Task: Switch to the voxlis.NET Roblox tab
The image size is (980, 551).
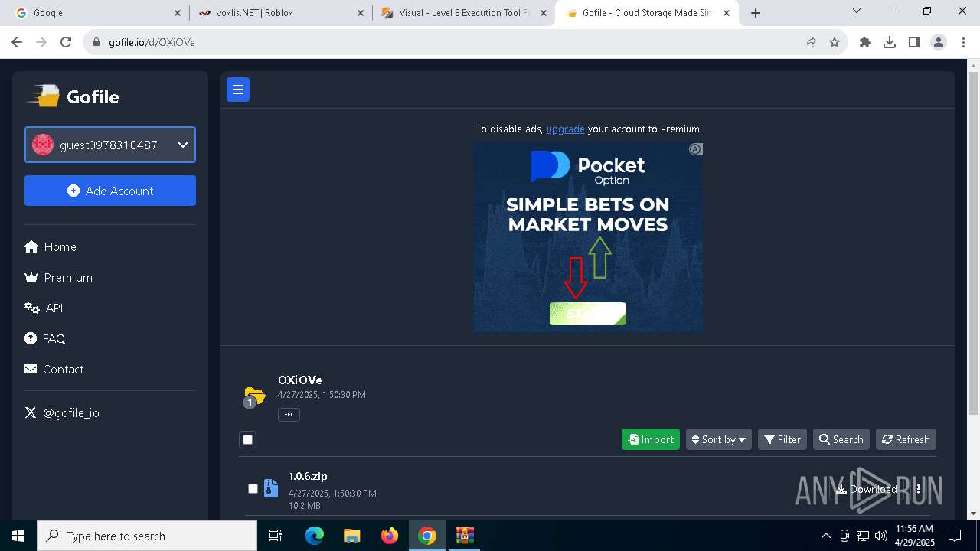Action: pos(281,13)
